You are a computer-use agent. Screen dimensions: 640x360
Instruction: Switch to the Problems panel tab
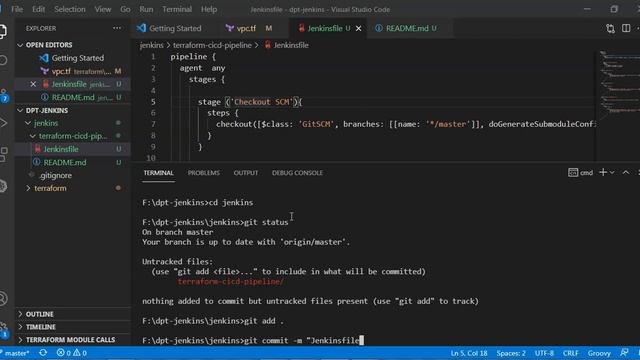(204, 173)
